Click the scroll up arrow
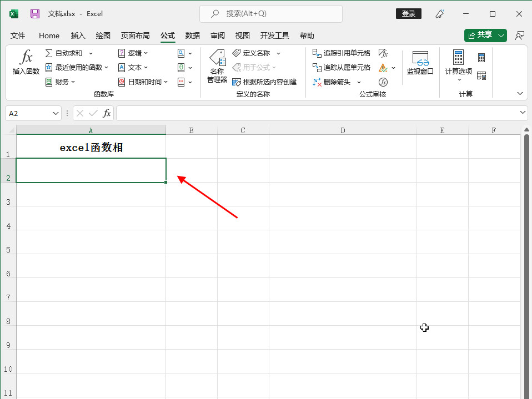The width and height of the screenshot is (532, 399). point(526,129)
